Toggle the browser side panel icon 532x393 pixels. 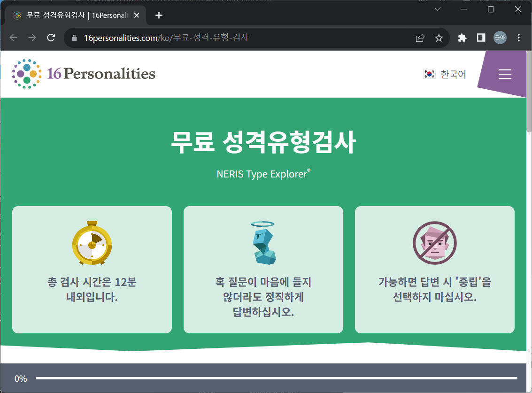(x=481, y=38)
